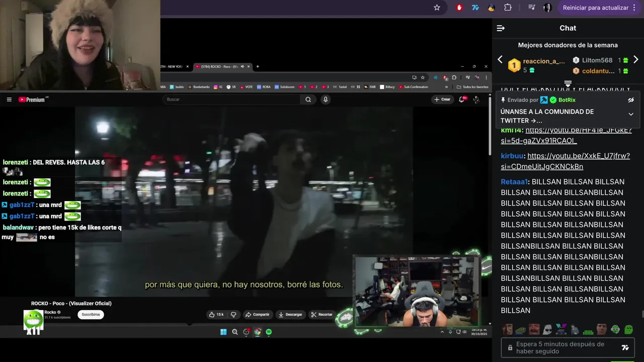
Task: Open the Roobetardo bookmark
Action: click(x=199, y=87)
